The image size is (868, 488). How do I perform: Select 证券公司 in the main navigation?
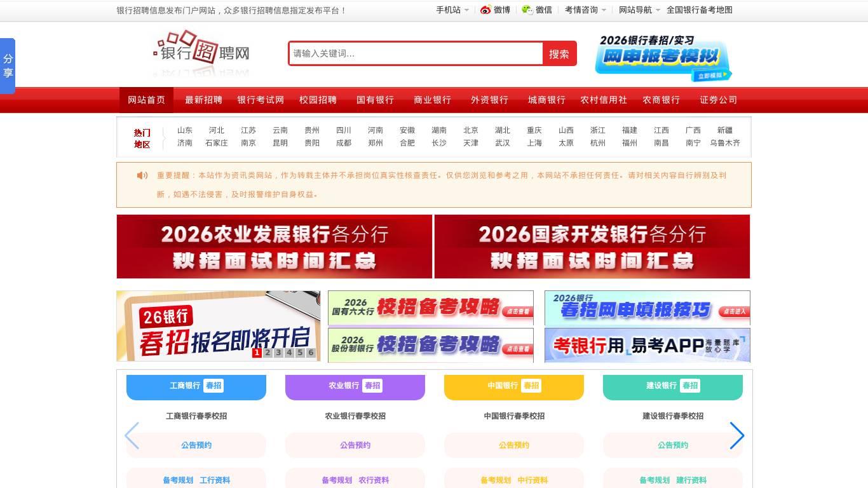point(719,100)
